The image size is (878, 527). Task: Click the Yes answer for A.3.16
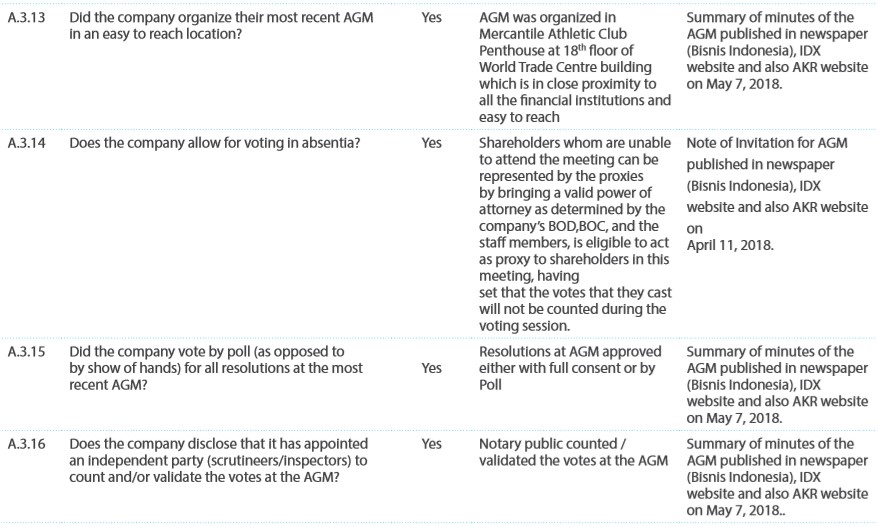coord(431,444)
